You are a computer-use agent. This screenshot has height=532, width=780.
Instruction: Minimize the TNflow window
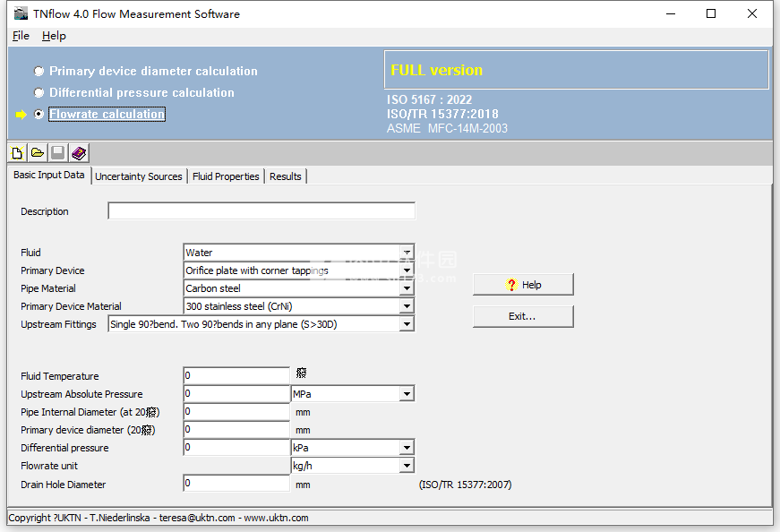[x=671, y=13]
